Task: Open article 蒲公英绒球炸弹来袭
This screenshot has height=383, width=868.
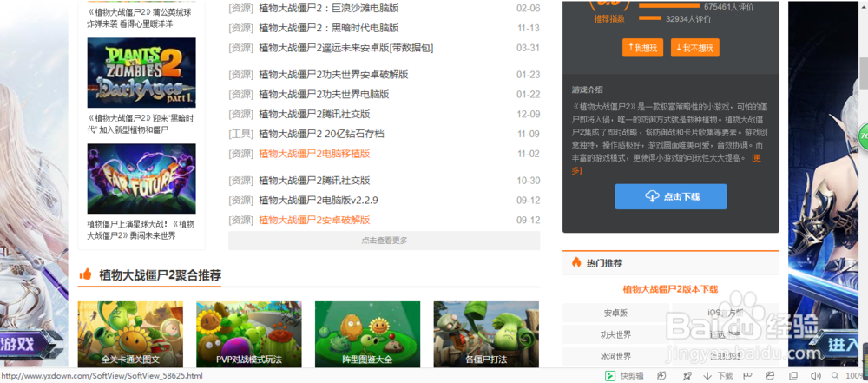Action: 141,17
